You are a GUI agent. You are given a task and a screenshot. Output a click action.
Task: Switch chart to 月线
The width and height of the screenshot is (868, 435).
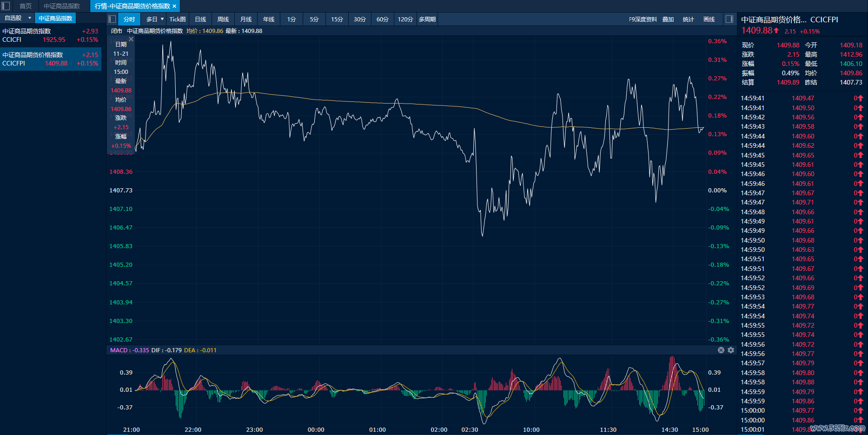pos(246,19)
